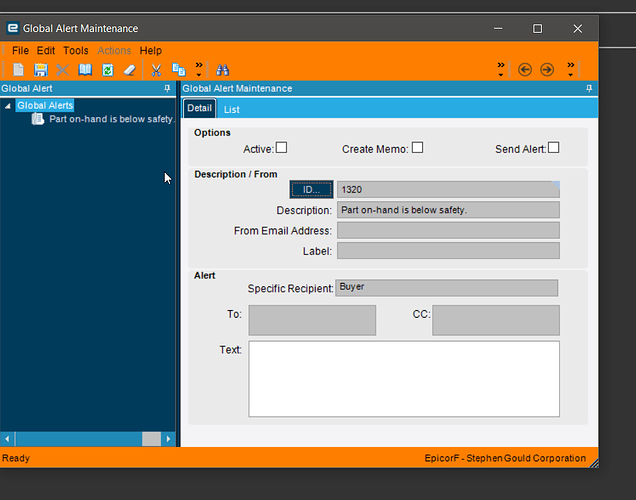Refresh the record using the green arrows icon
Screen dimensions: 636x500
[107, 70]
